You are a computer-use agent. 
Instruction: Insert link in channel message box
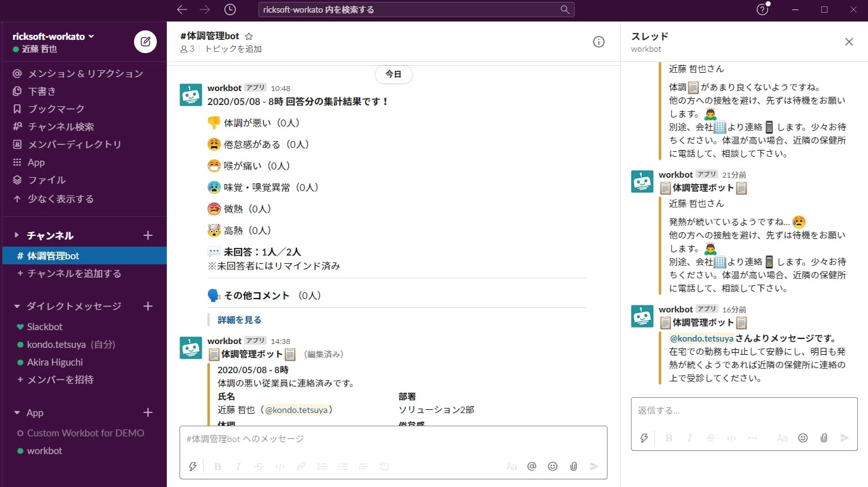(x=301, y=466)
